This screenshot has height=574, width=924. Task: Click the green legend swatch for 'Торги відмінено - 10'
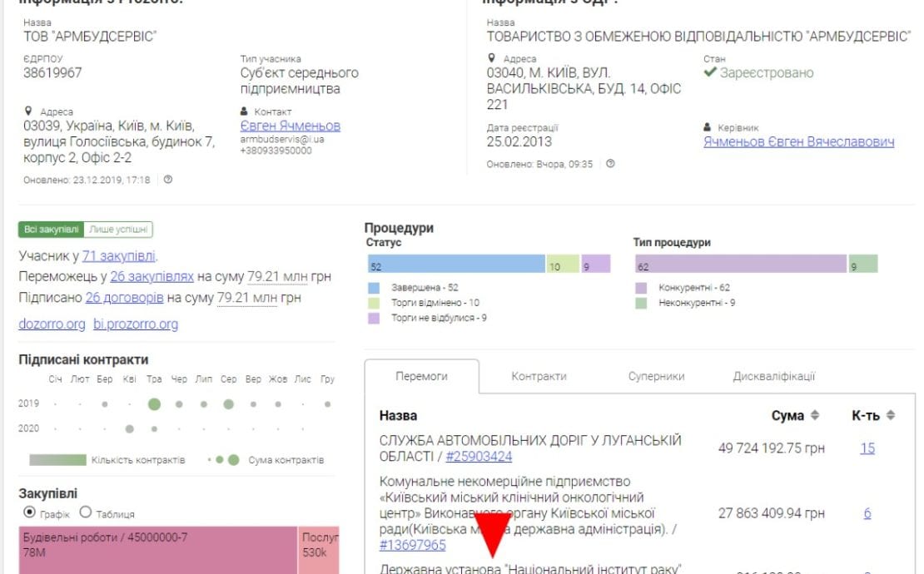(x=374, y=303)
